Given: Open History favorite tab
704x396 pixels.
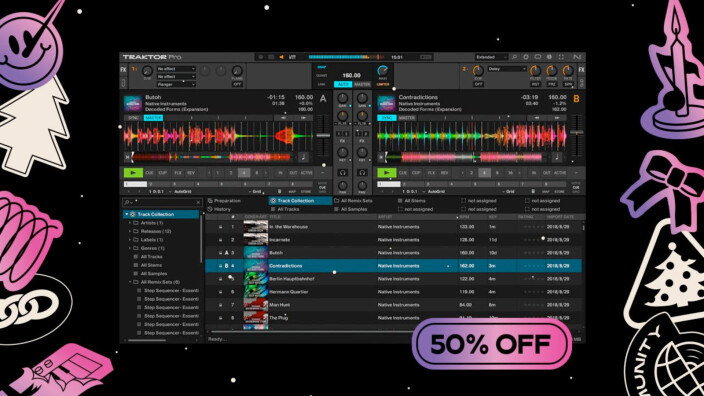Looking at the screenshot, I should coord(219,209).
